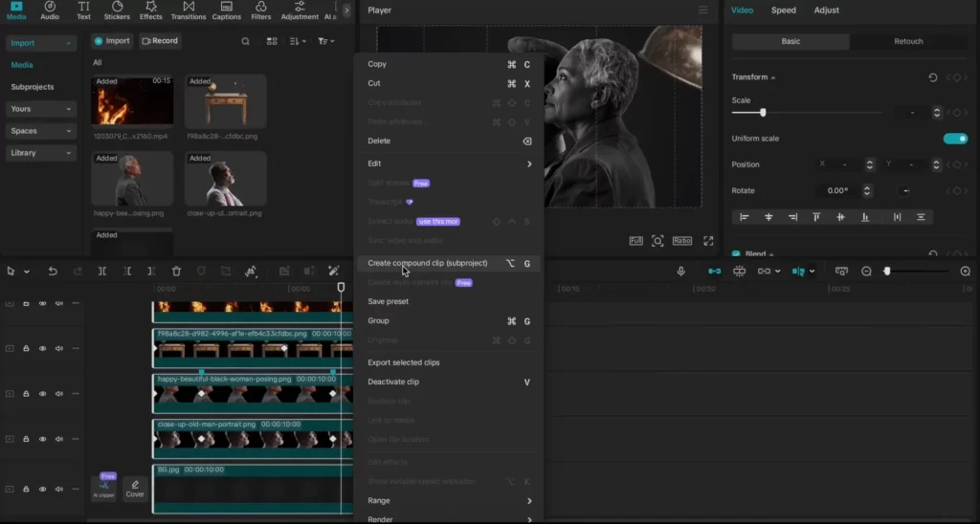Viewport: 980px width, 524px height.
Task: Choose Cut from the context menu
Action: pyautogui.click(x=449, y=83)
